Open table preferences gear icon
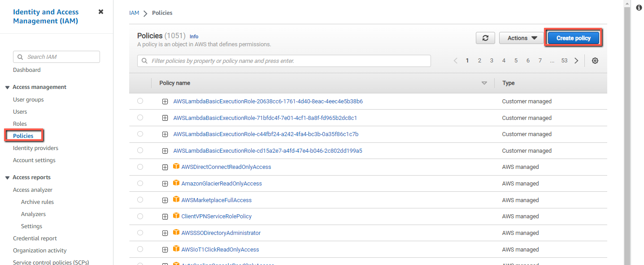 595,61
